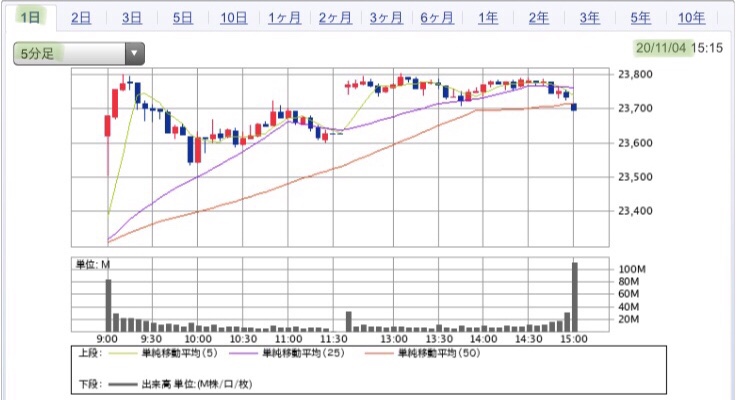Select the 2ヶ月 period tab

point(335,18)
